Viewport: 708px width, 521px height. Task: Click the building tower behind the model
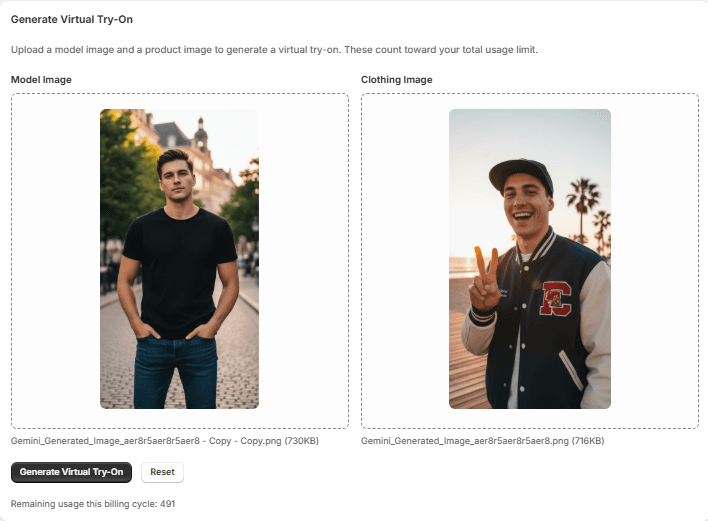click(x=201, y=135)
